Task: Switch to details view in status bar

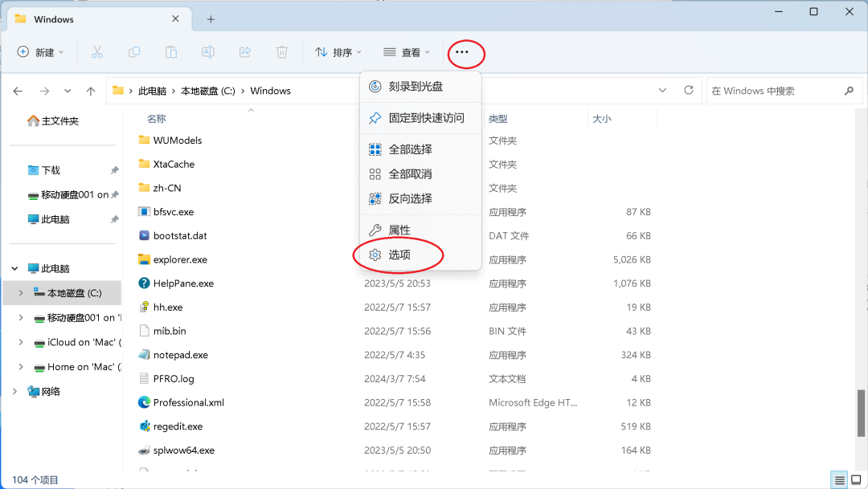Action: pyautogui.click(x=840, y=479)
